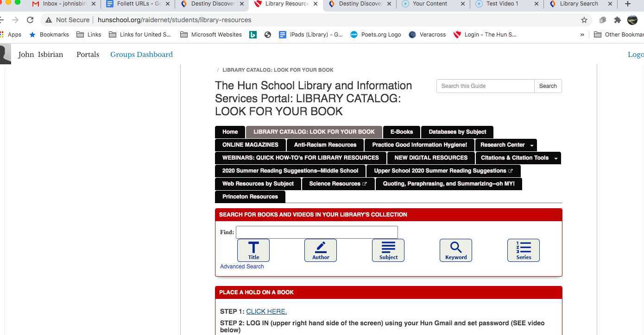Viewport: 644px width, 335px height.
Task: Open the Portals menu
Action: [x=88, y=55]
